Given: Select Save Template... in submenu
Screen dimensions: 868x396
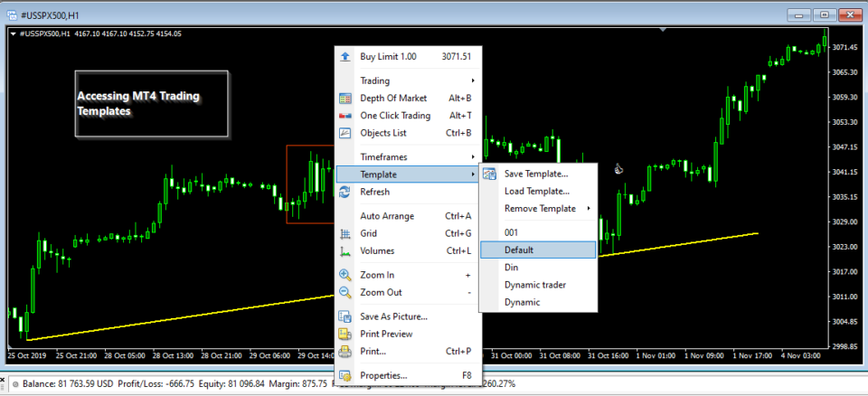Looking at the screenshot, I should click(538, 174).
